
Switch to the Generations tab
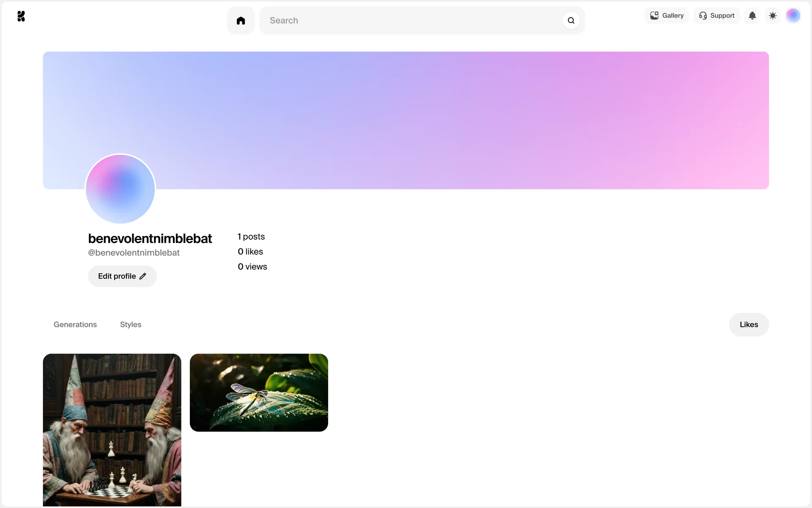[x=75, y=325]
